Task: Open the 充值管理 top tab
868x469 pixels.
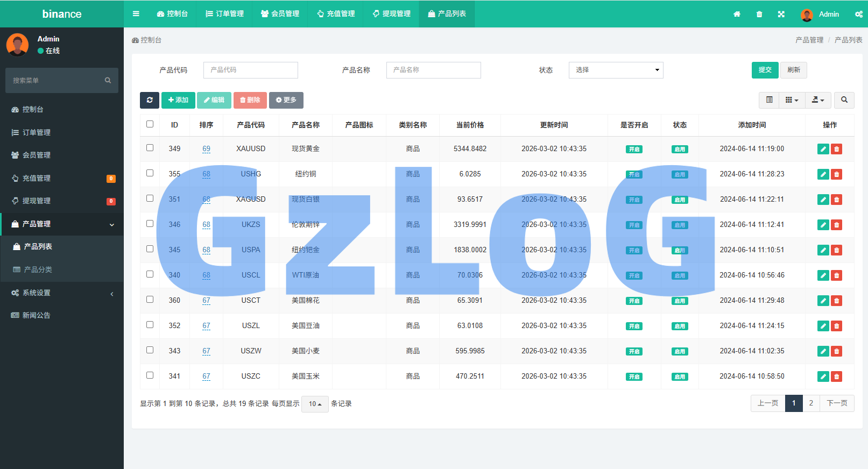Action: [x=336, y=14]
